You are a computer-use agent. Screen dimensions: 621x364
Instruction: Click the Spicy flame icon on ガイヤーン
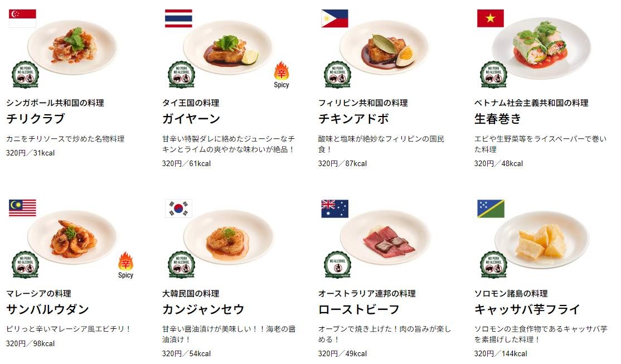pos(282,71)
